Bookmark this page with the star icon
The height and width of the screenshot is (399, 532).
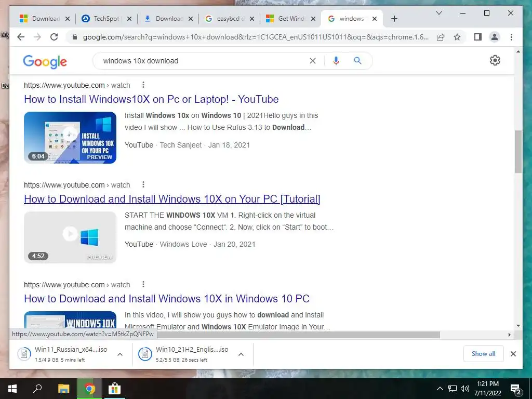click(457, 37)
